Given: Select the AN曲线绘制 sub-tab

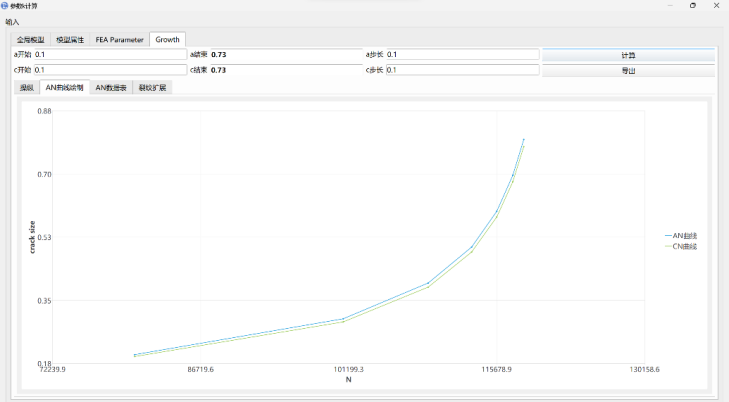Looking at the screenshot, I should [65, 87].
